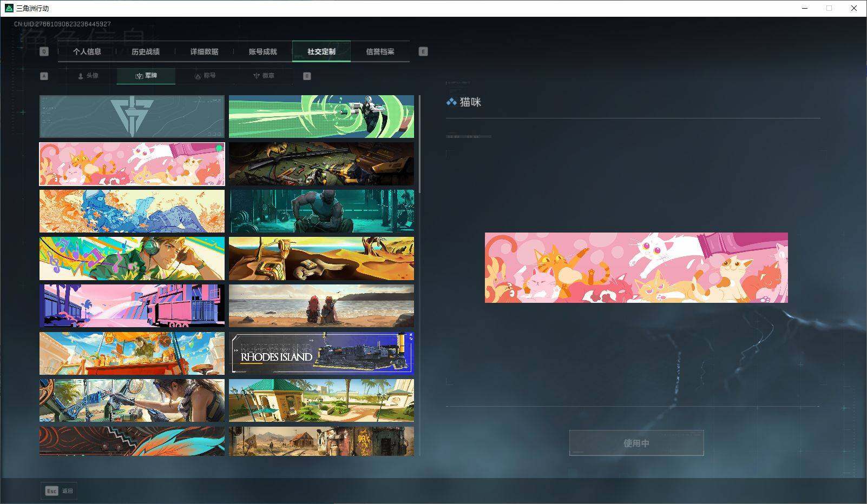Click the 返回 back button
Image resolution: width=867 pixels, height=504 pixels.
(x=59, y=491)
